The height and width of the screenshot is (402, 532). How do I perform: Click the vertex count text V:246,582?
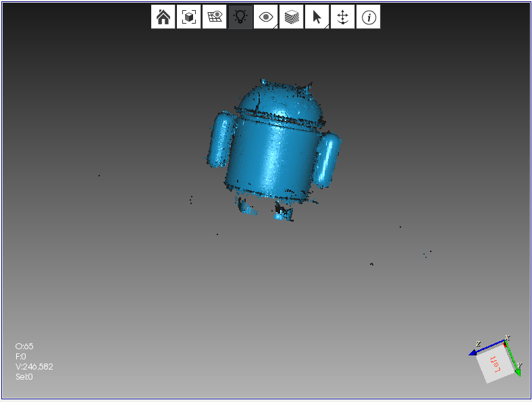(x=34, y=367)
